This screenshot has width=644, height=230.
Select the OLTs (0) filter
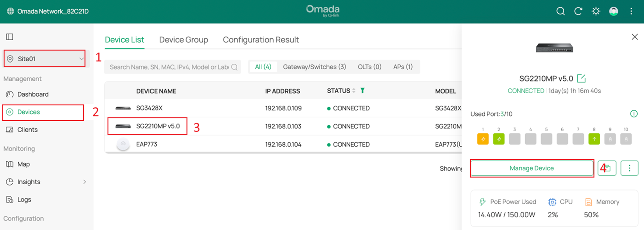click(x=369, y=67)
